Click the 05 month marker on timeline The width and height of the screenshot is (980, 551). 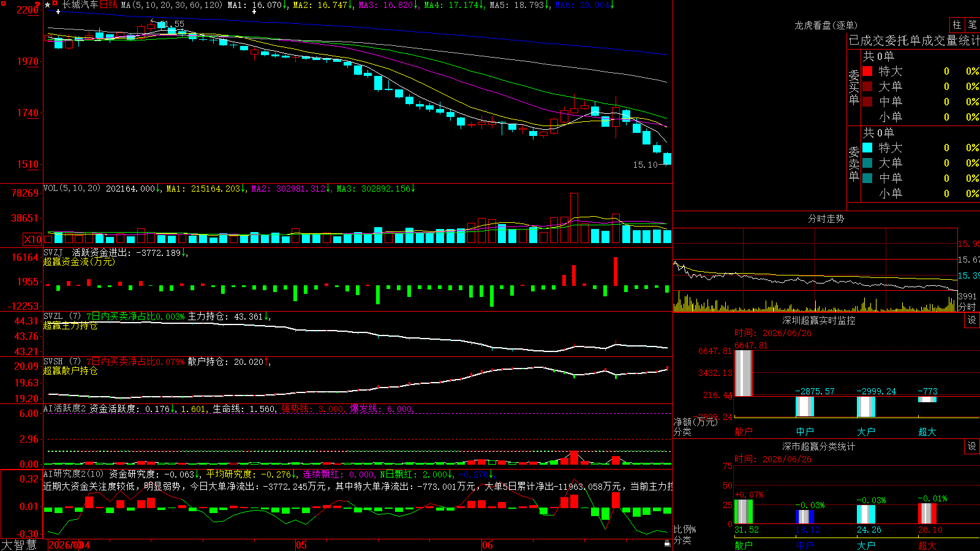click(x=301, y=545)
